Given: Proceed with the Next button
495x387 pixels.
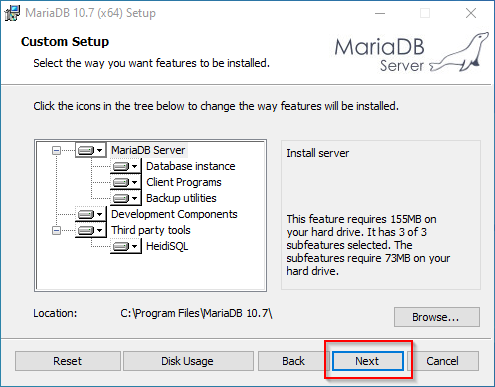Looking at the screenshot, I should [368, 361].
